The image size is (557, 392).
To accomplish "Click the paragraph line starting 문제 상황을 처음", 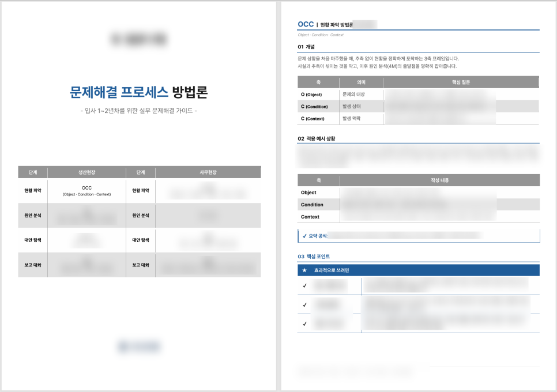I will [378, 59].
